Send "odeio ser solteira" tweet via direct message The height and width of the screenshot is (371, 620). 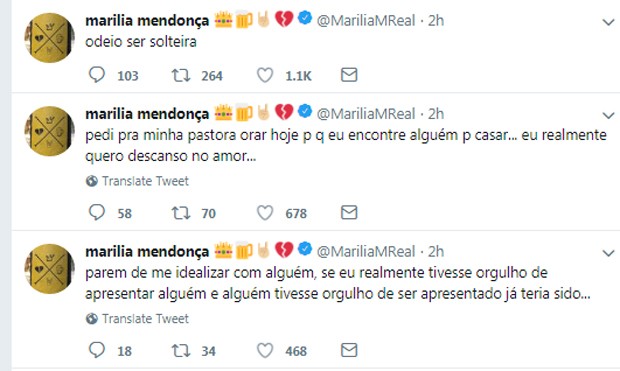point(349,75)
